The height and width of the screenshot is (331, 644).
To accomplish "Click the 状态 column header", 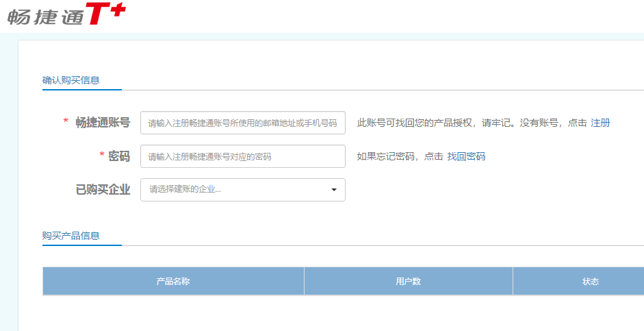I will [x=591, y=281].
